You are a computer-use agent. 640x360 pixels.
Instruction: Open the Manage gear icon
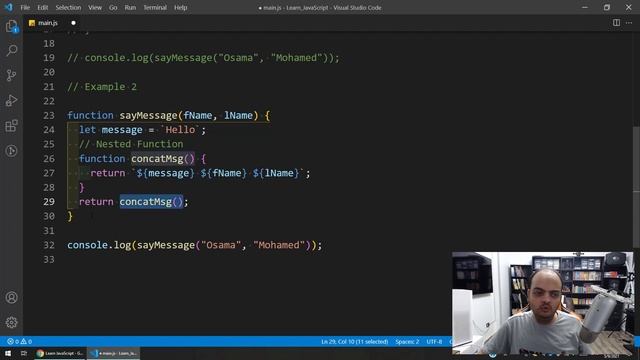point(11,322)
